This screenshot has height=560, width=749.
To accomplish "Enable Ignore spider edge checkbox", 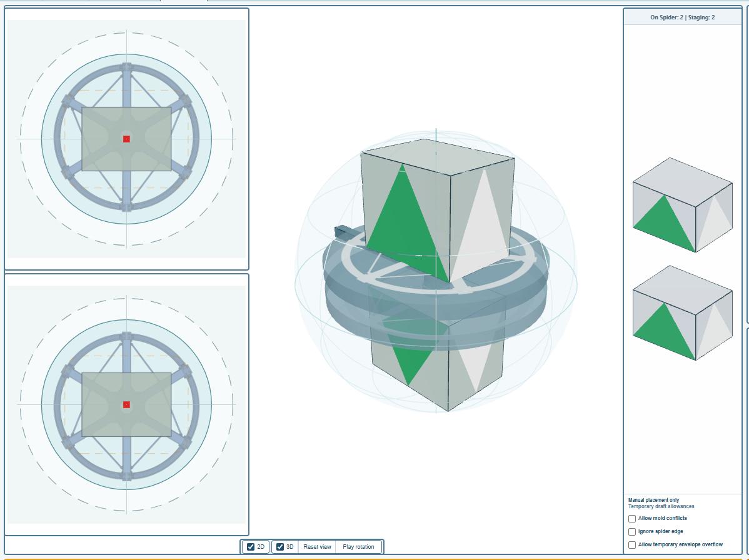I will 632,532.
